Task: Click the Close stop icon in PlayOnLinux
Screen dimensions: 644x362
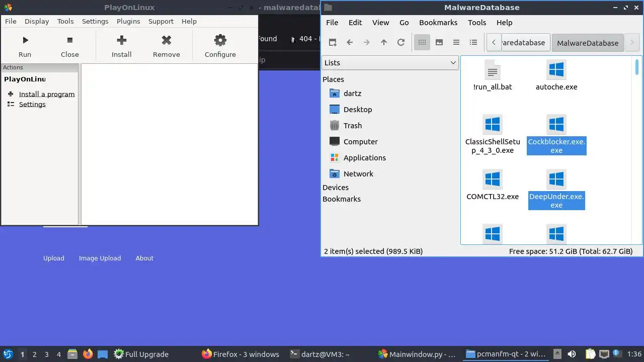Action: (x=70, y=40)
